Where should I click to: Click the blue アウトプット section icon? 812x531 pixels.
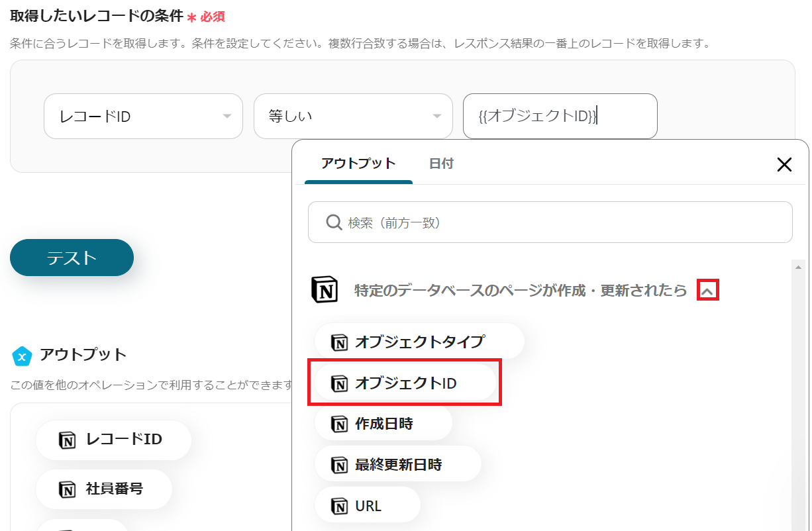(x=23, y=356)
